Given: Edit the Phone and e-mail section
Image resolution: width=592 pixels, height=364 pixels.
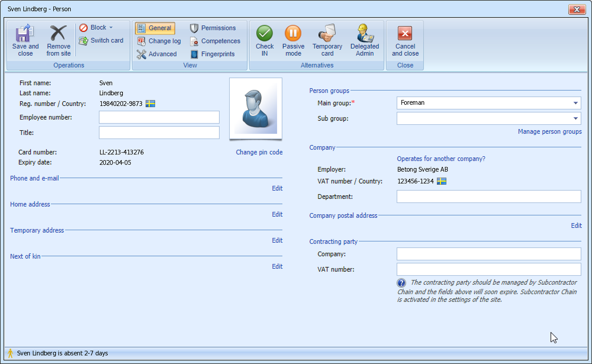Looking at the screenshot, I should point(277,188).
